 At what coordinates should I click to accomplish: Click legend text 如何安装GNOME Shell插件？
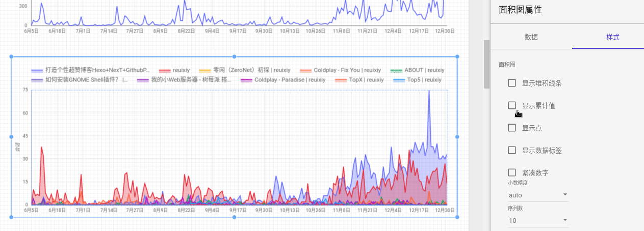pos(87,80)
